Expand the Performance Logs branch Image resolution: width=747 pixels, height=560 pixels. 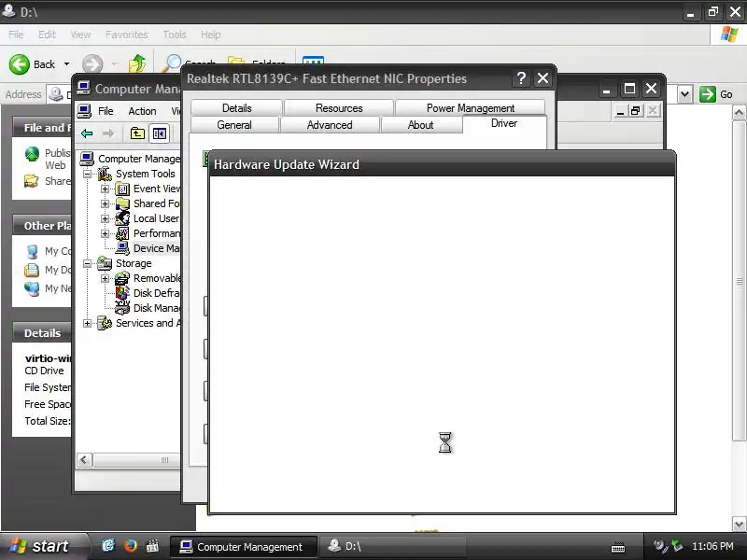(105, 234)
